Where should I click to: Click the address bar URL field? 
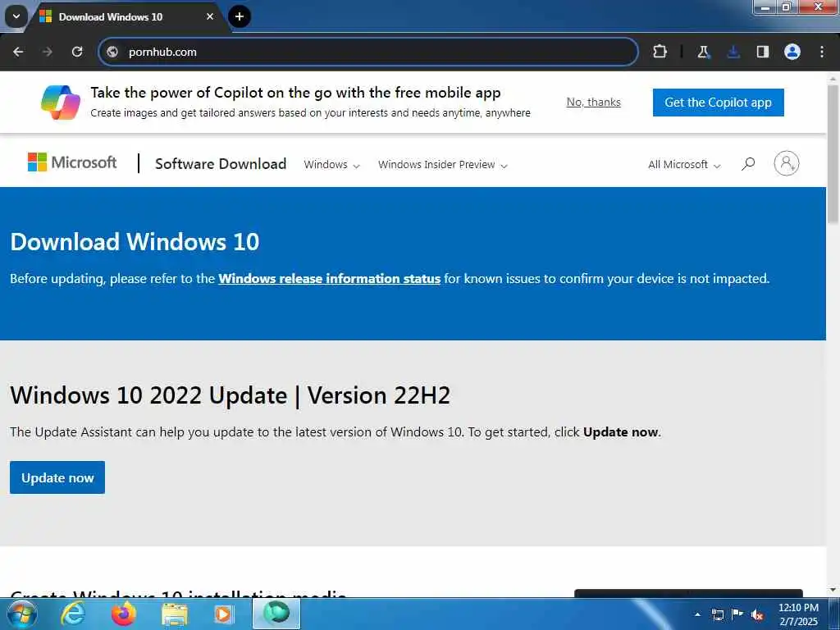368,52
